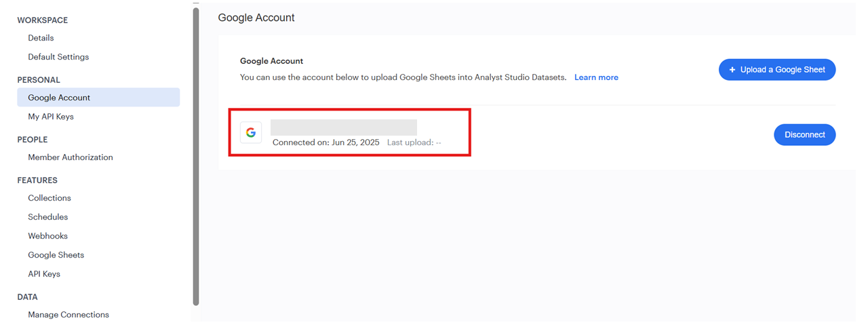Open Manage Connections under Data
Image resolution: width=868 pixels, height=331 pixels.
coord(68,315)
